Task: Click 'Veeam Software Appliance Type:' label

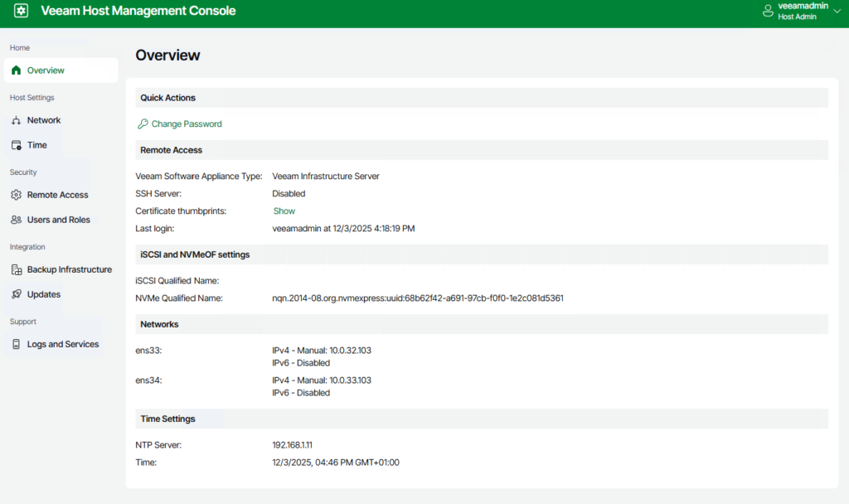Action: [x=199, y=177]
